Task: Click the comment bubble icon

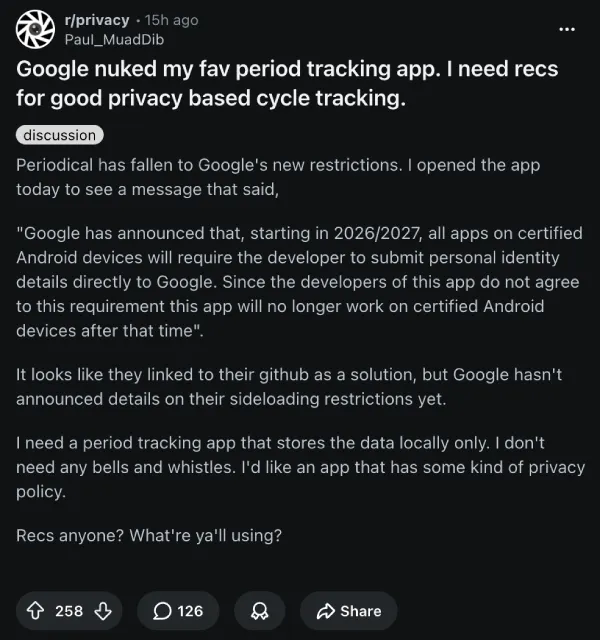Action: coord(162,611)
